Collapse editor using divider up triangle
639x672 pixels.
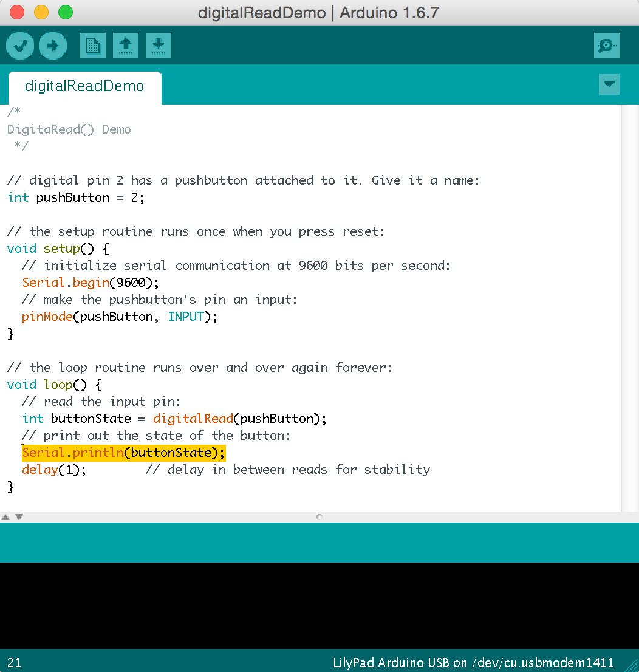click(x=5, y=517)
